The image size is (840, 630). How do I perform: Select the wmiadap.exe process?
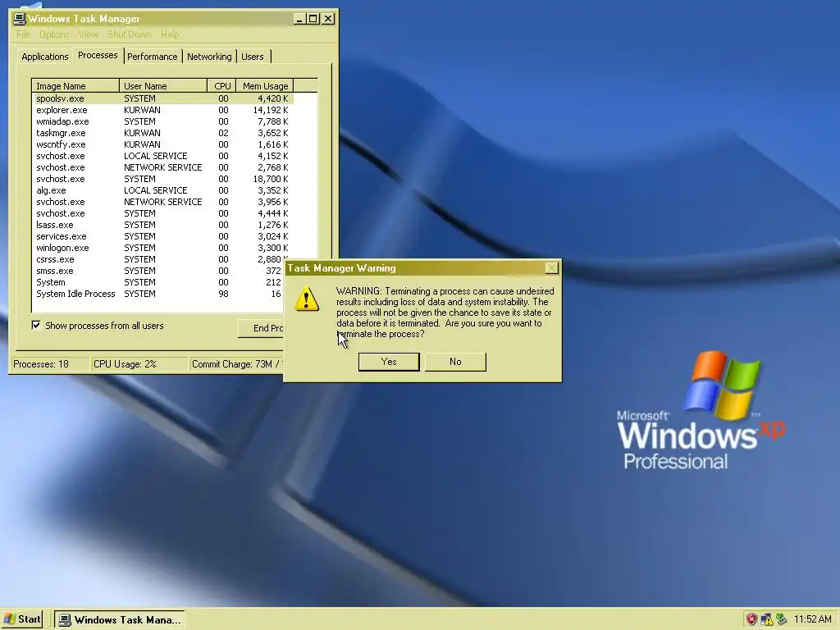[163, 121]
